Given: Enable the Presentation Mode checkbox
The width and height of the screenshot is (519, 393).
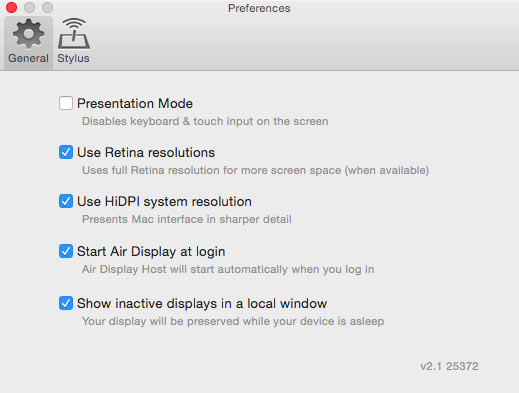Looking at the screenshot, I should click(66, 103).
